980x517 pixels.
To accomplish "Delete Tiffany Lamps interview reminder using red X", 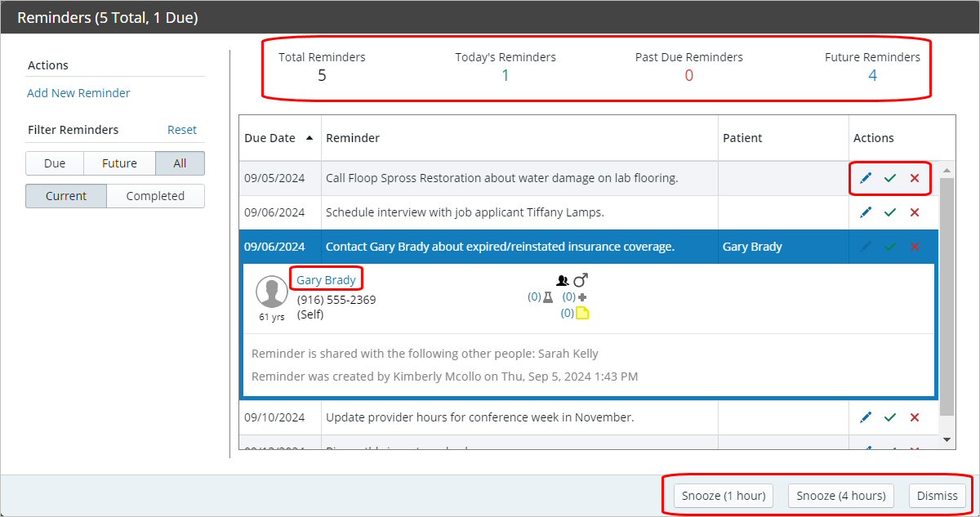I will 915,212.
